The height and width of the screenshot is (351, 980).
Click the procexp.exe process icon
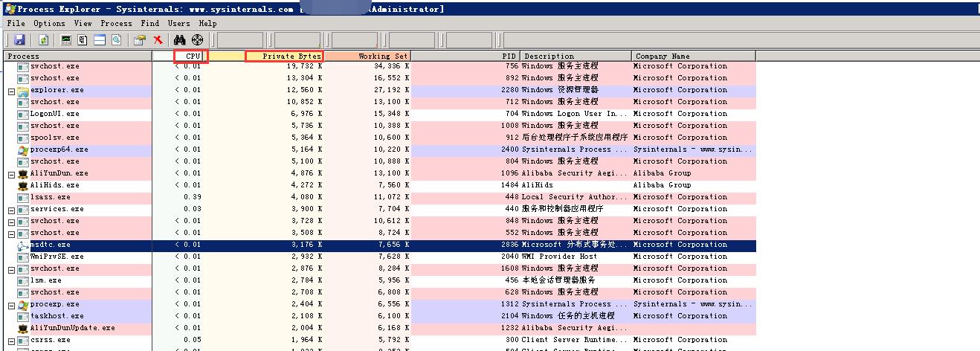pyautogui.click(x=23, y=304)
